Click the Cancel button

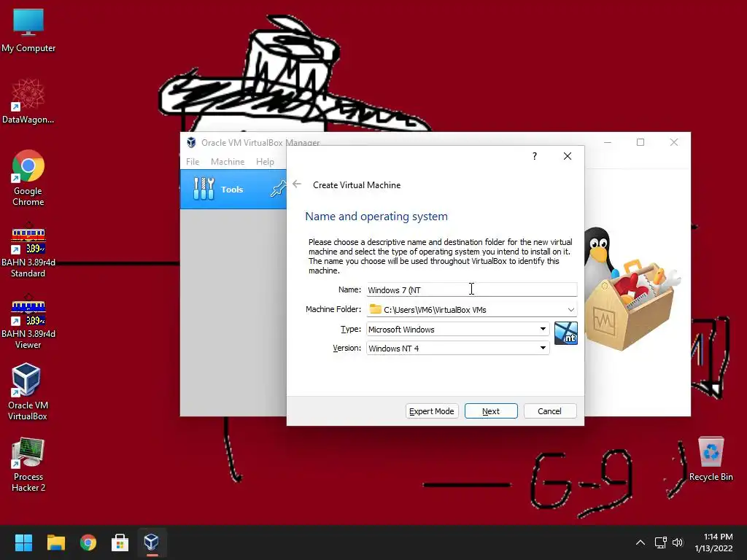click(550, 411)
